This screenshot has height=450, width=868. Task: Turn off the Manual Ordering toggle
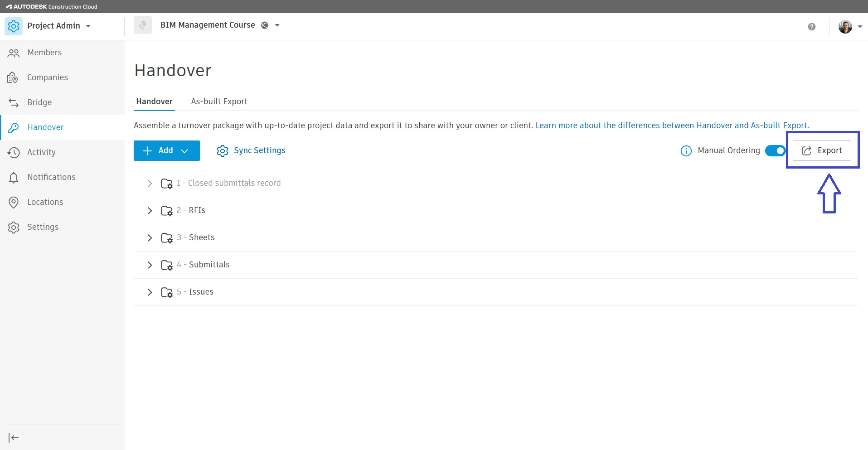pos(775,151)
